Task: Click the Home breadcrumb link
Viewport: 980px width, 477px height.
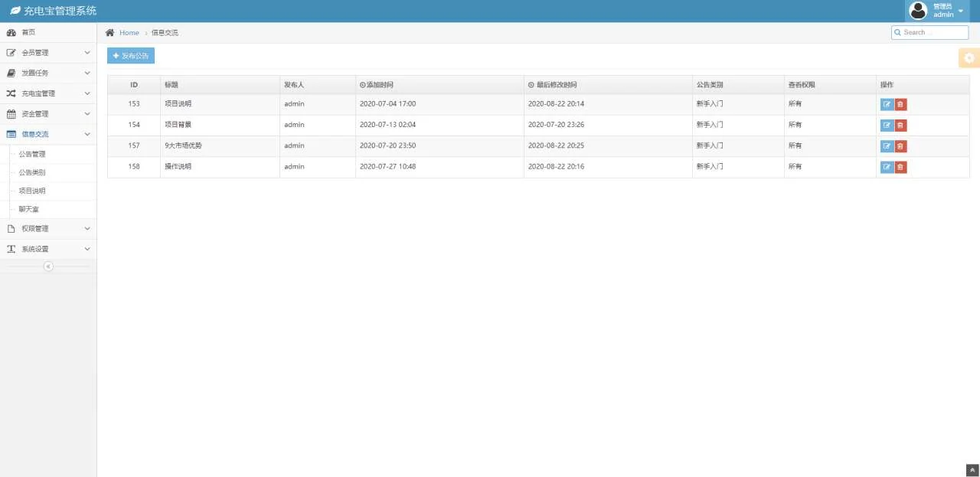Action: 129,33
